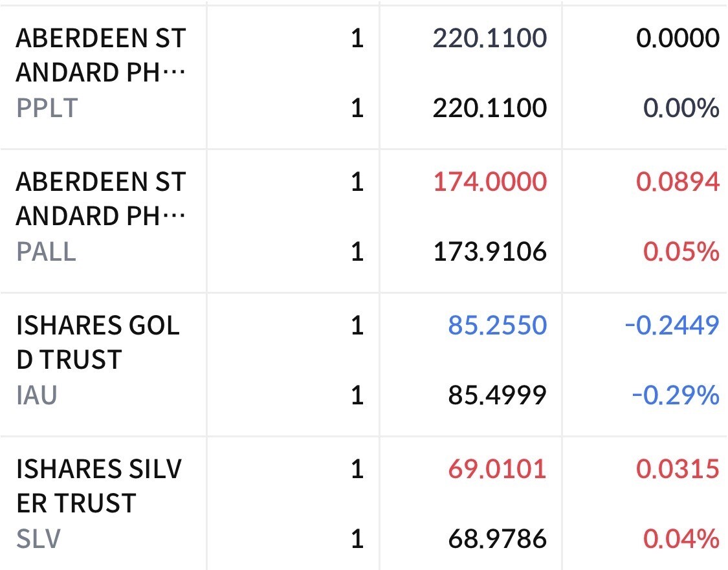This screenshot has height=570, width=728.
Task: Open the PALL ticker row
Action: pyautogui.click(x=364, y=221)
